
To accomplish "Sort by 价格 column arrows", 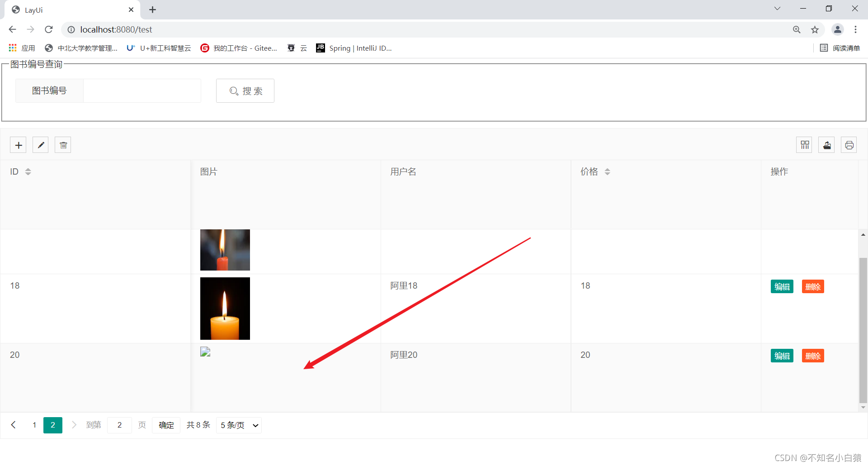I will point(607,172).
